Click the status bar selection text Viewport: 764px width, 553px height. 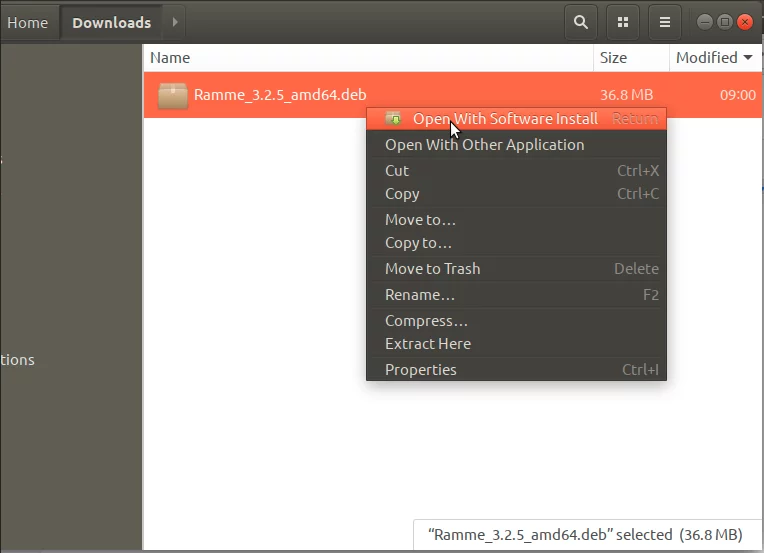(x=585, y=534)
